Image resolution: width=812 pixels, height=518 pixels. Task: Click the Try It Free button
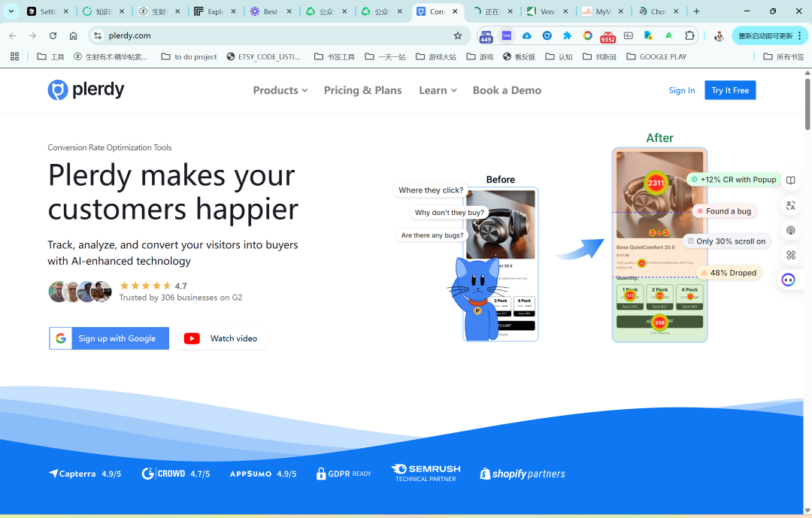pos(730,90)
